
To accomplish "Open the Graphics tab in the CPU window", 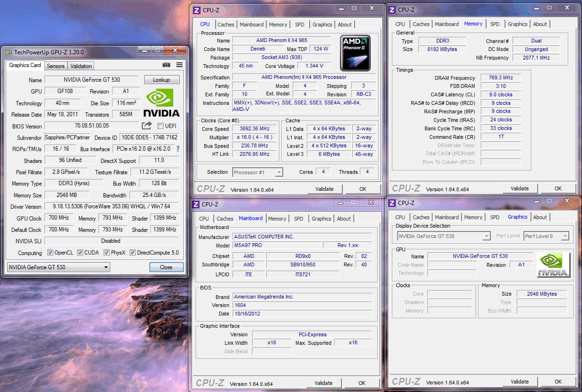I will point(322,25).
